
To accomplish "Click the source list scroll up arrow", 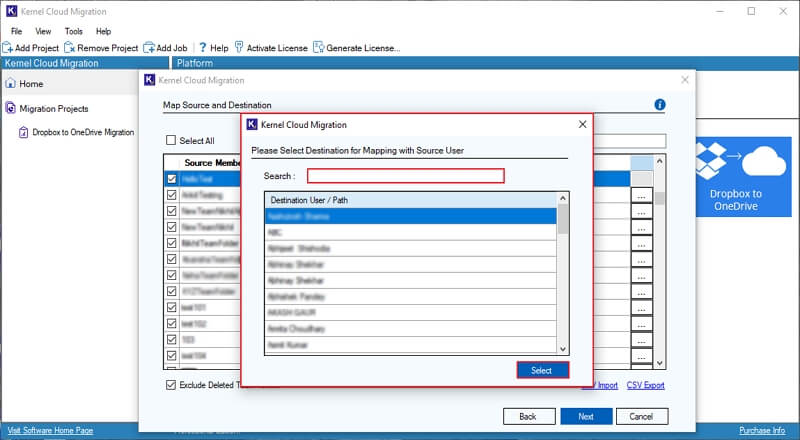I will 660,161.
